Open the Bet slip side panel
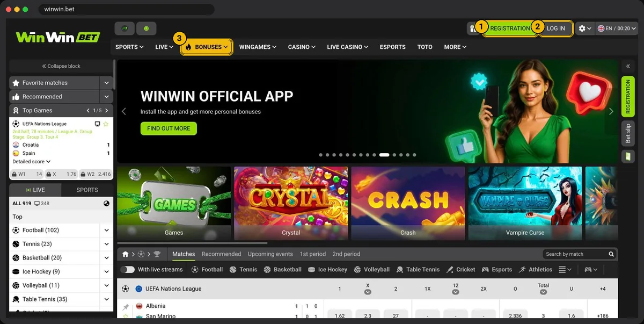 628,133
